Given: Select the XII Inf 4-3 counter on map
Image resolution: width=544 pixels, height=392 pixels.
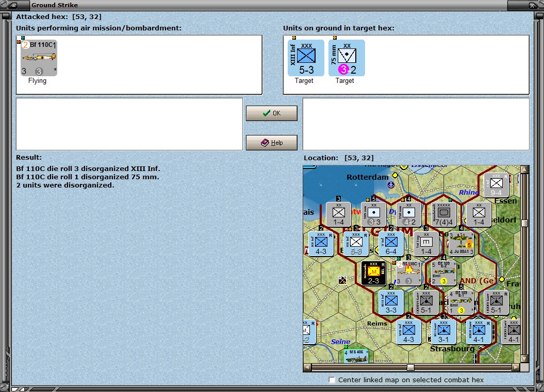Looking at the screenshot, I should tap(321, 244).
